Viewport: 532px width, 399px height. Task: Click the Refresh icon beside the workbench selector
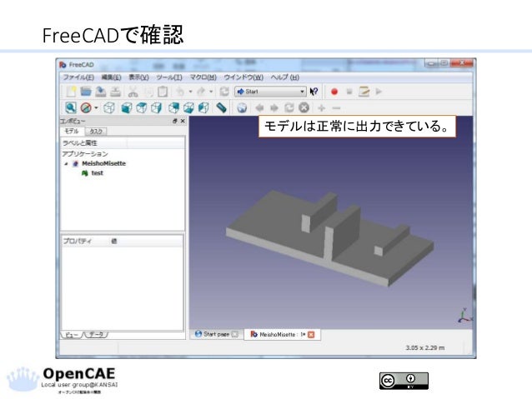coord(224,92)
